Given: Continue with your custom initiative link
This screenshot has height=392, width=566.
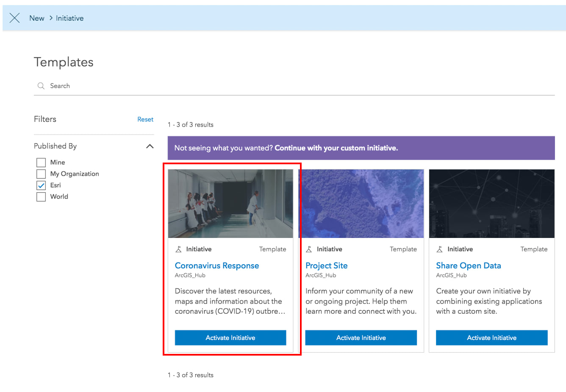Looking at the screenshot, I should (x=336, y=148).
